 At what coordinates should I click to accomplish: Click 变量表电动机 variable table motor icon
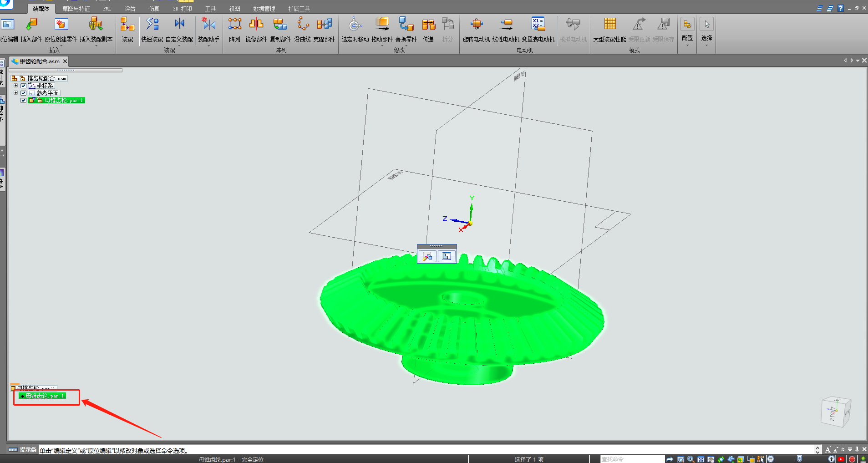538,25
